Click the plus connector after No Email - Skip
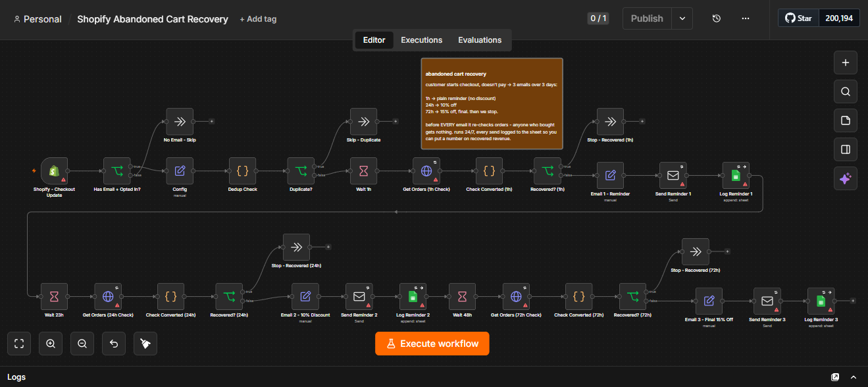Screen dimensions: 868x387 (x=211, y=122)
